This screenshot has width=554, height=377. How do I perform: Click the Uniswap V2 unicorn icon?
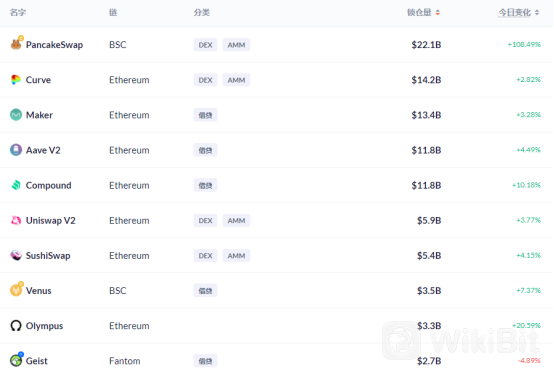point(16,220)
